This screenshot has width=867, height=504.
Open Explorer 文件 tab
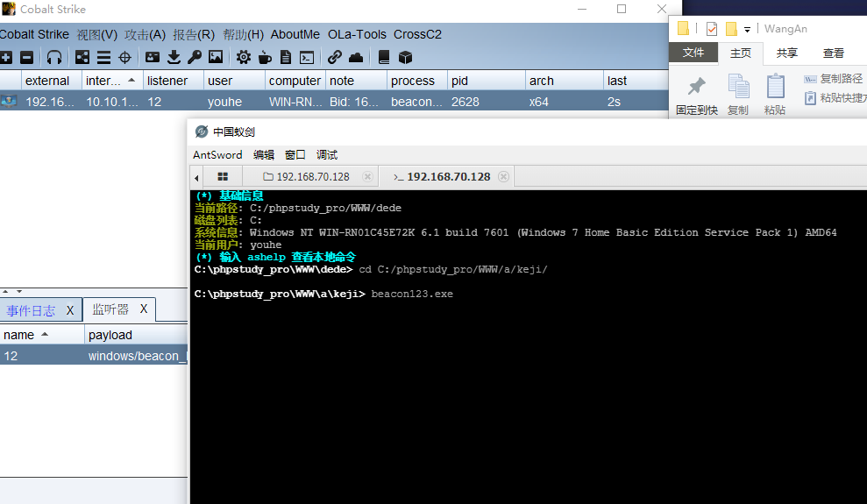[x=693, y=53]
